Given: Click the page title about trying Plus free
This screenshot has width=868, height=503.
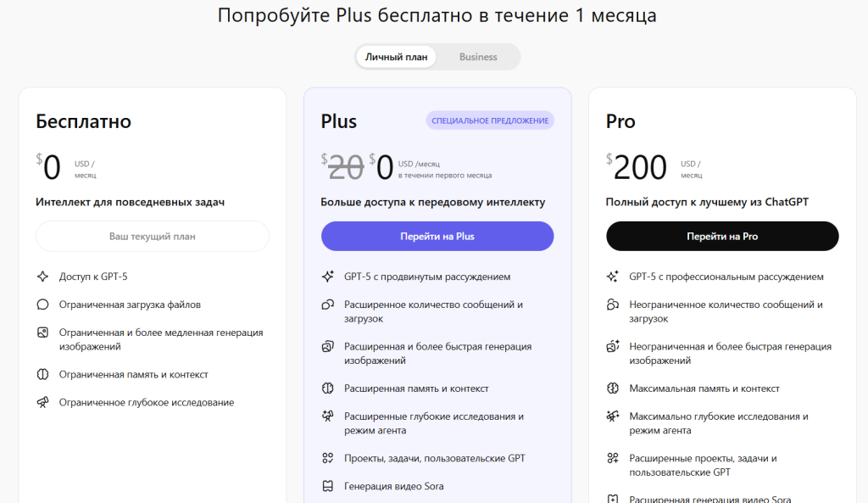Looking at the screenshot, I should [x=434, y=15].
